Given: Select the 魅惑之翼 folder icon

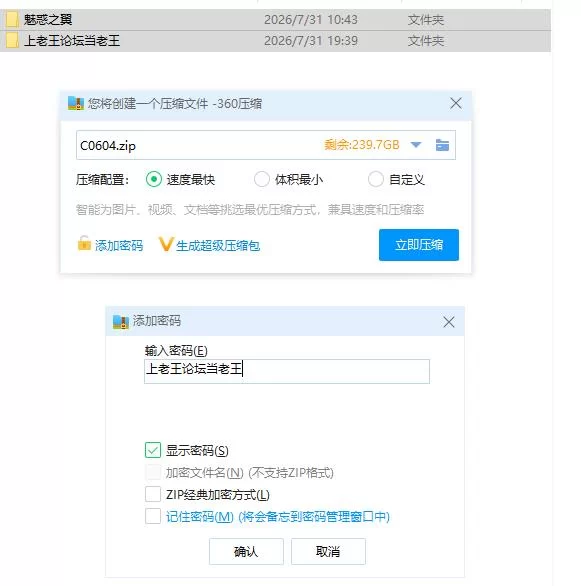Looking at the screenshot, I should pos(12,19).
